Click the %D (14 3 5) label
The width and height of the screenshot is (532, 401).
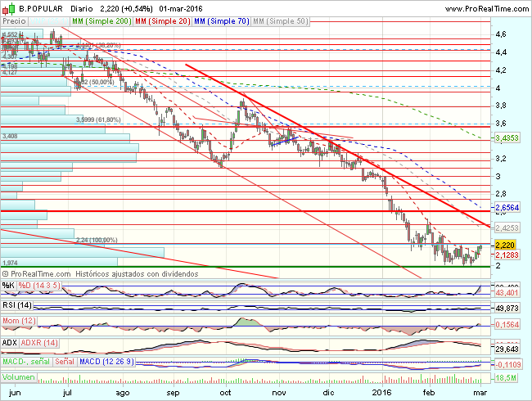pyautogui.click(x=39, y=286)
